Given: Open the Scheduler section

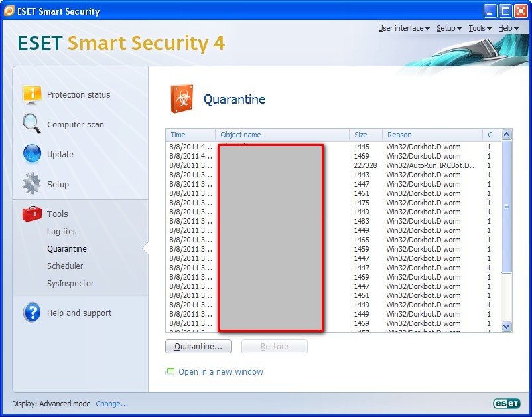Looking at the screenshot, I should (x=65, y=266).
